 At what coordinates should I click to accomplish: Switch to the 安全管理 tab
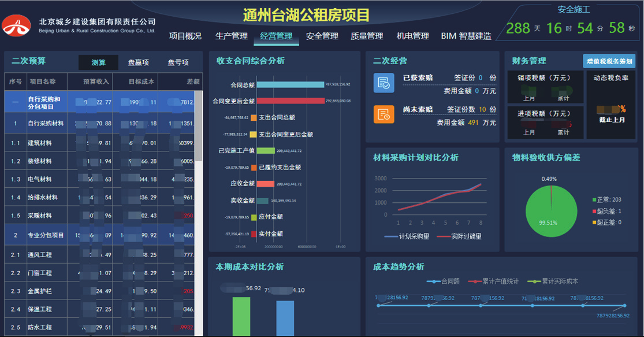click(x=322, y=36)
